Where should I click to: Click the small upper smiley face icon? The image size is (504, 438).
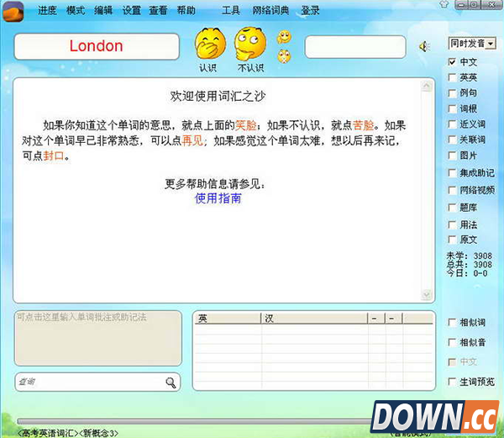[x=284, y=37]
